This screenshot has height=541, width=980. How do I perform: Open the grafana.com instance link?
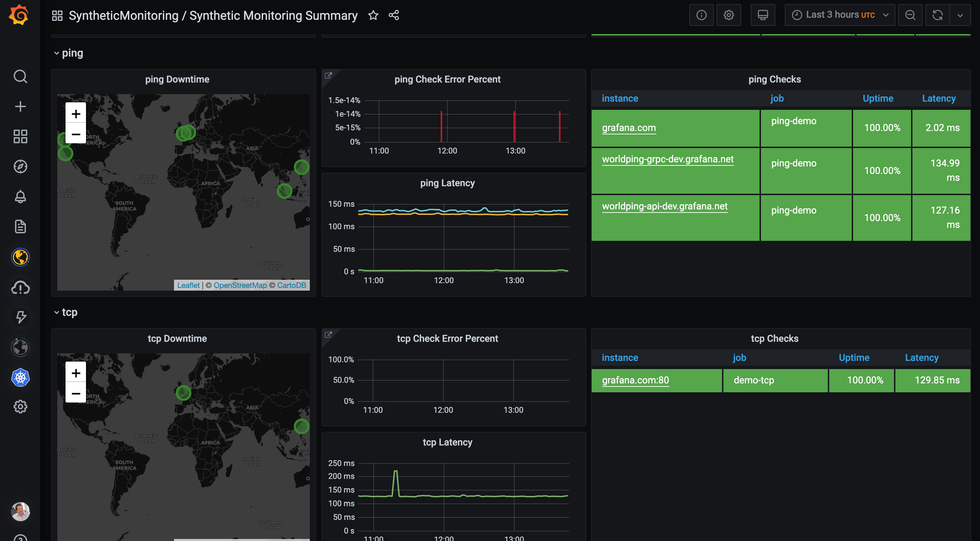pyautogui.click(x=629, y=128)
